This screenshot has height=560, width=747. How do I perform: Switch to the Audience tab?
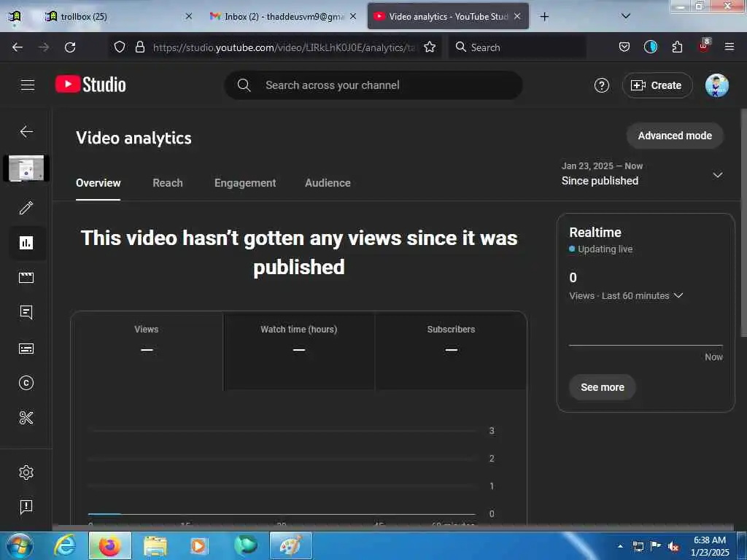click(x=328, y=183)
